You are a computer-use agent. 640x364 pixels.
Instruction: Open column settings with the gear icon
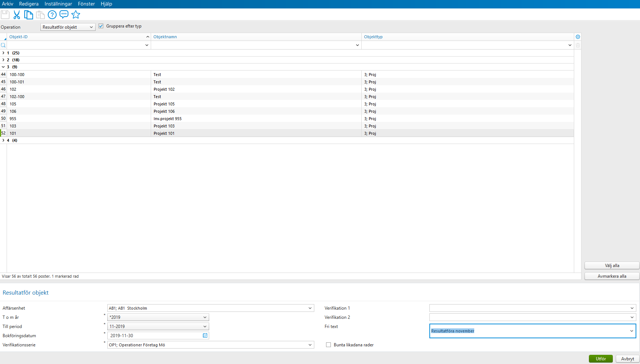pos(578,37)
